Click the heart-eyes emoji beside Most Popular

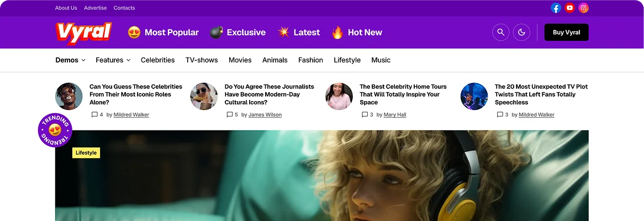tap(134, 32)
